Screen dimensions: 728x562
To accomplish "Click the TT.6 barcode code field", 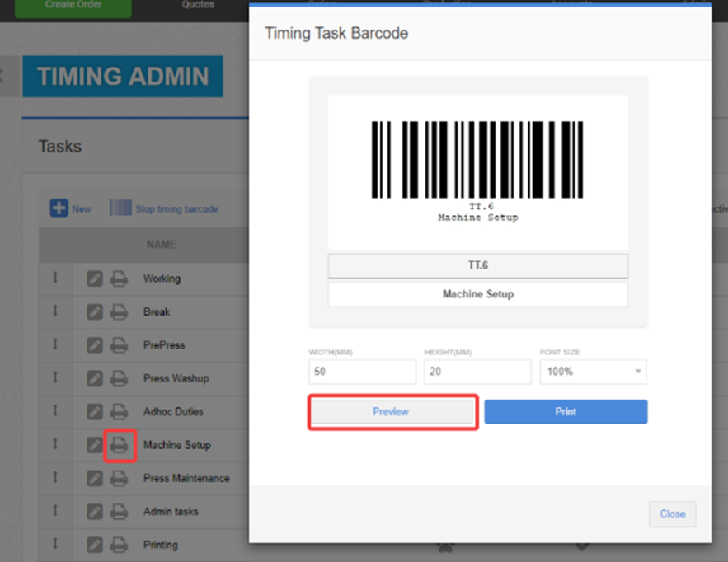I will point(477,265).
